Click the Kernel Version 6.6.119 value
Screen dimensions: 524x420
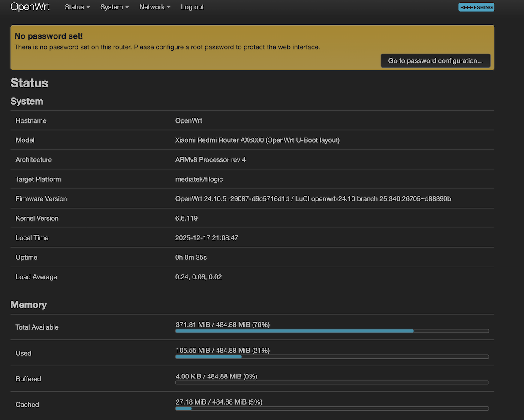pyautogui.click(x=187, y=219)
